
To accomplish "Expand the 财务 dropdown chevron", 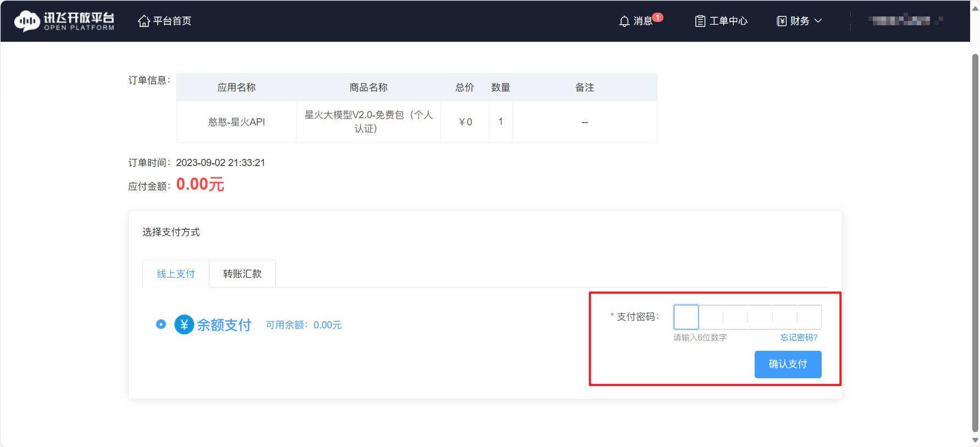I will click(x=818, y=21).
